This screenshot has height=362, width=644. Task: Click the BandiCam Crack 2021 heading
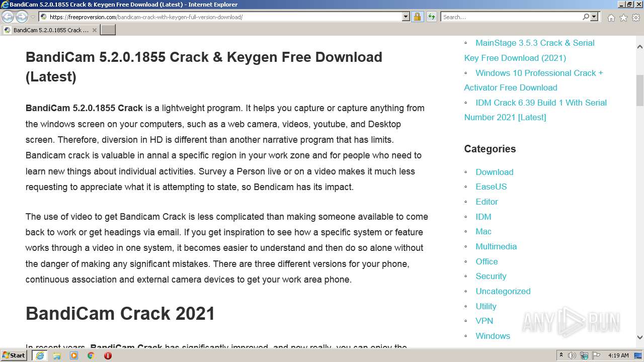pyautogui.click(x=120, y=313)
